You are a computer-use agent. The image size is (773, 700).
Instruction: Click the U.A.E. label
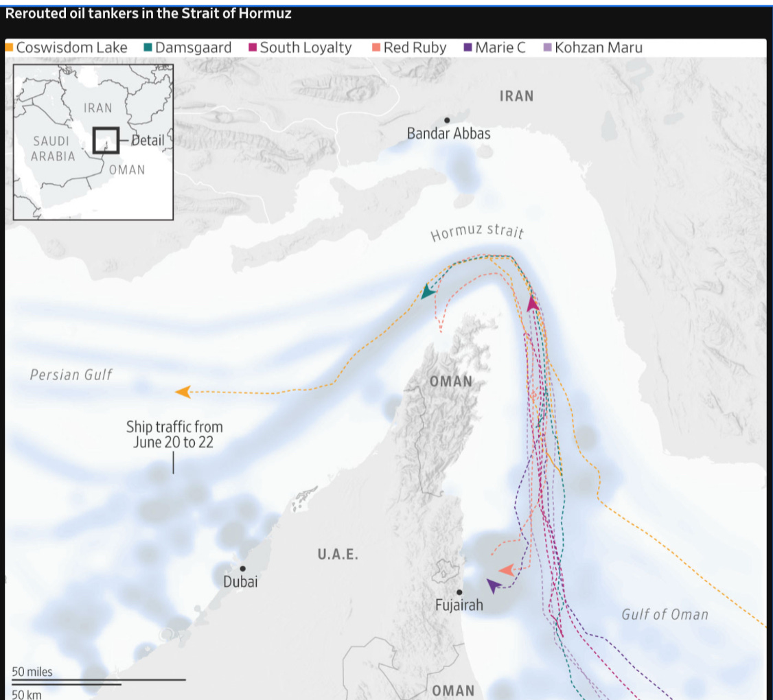338,555
